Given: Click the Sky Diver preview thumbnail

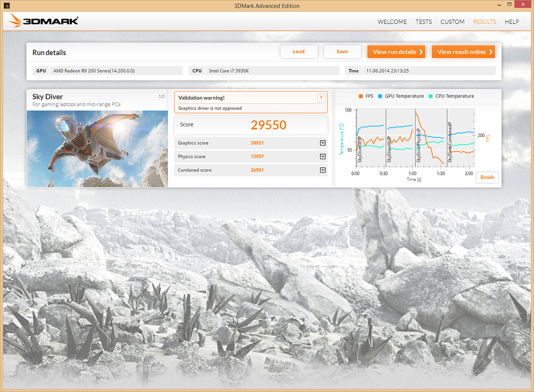Looking at the screenshot, I should 97,149.
